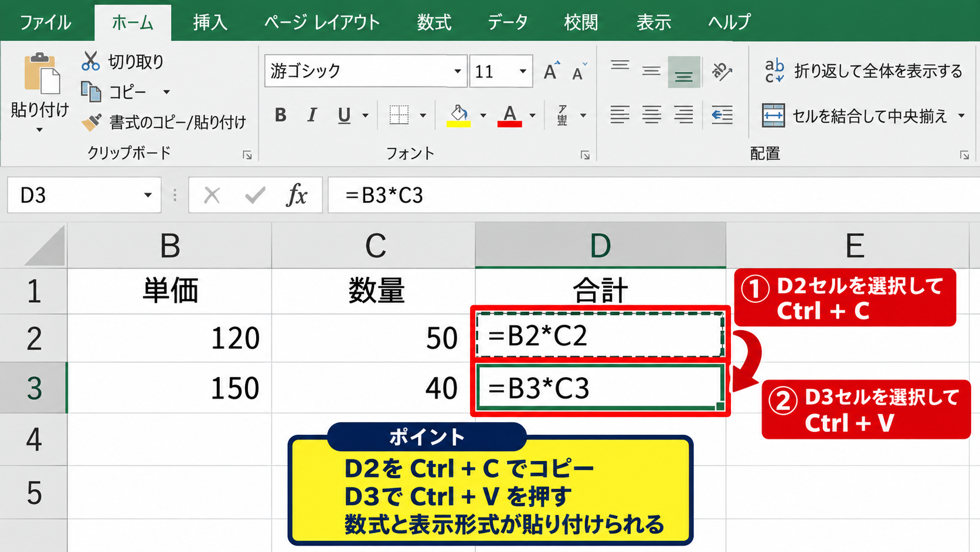Apply cell borders icon
980x552 pixels.
pos(399,115)
